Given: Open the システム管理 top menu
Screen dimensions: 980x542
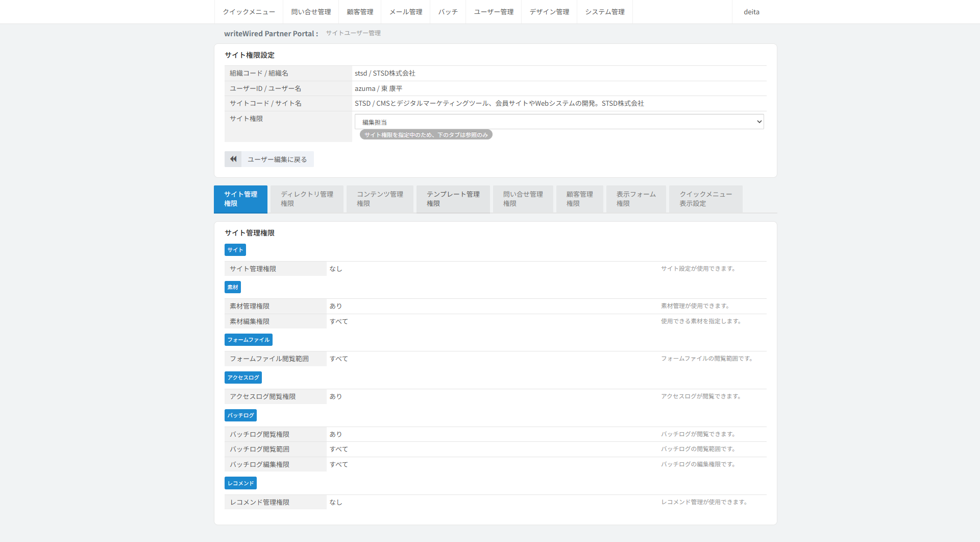Looking at the screenshot, I should point(605,12).
